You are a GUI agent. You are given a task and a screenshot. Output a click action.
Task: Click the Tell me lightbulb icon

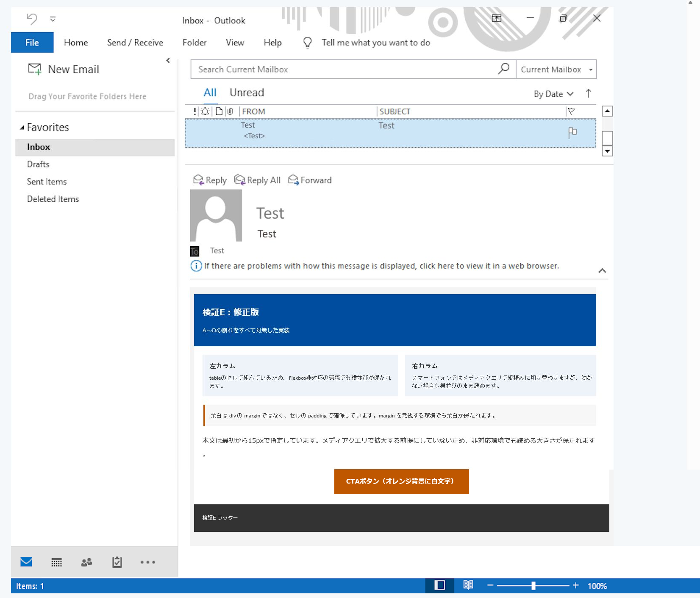[308, 42]
